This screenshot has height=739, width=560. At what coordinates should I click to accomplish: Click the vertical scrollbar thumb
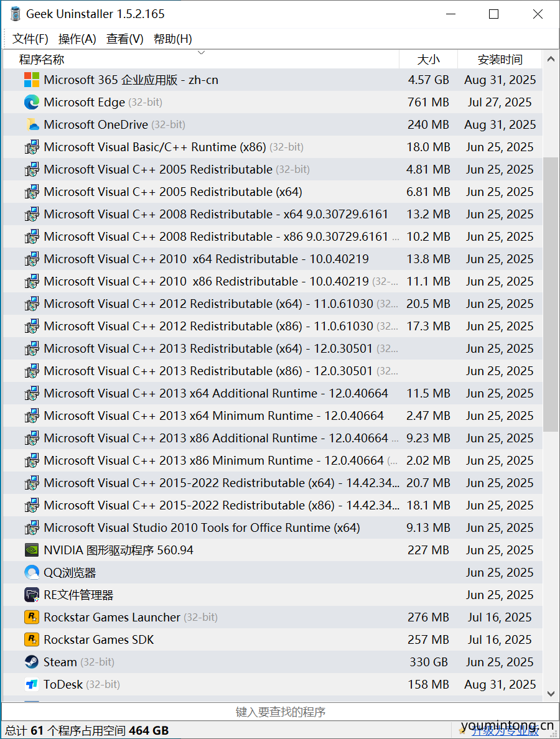pyautogui.click(x=551, y=295)
